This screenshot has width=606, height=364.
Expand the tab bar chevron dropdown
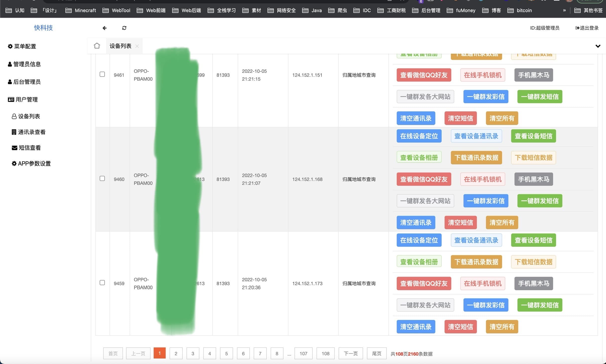pyautogui.click(x=598, y=46)
